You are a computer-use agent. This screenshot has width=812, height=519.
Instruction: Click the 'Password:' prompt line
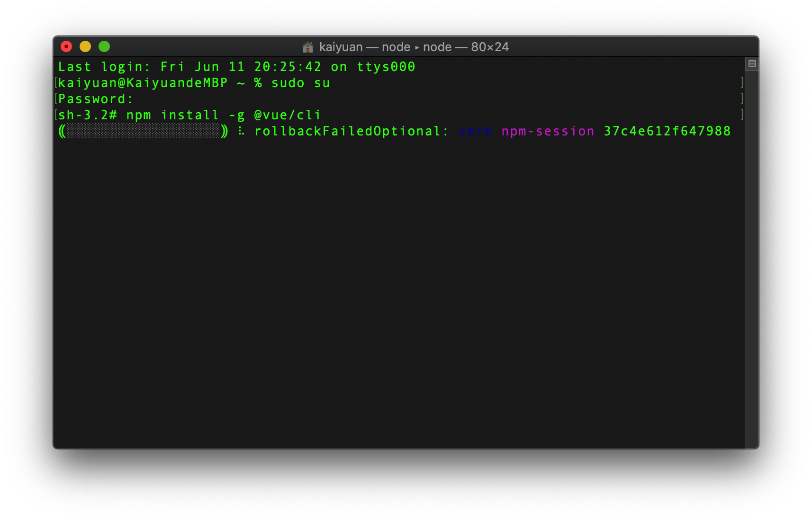[96, 99]
